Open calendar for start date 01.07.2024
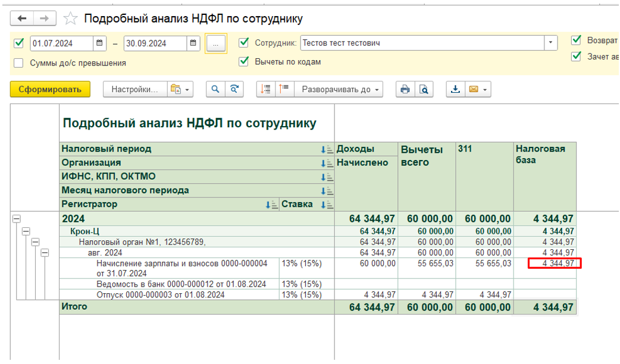 (x=99, y=43)
